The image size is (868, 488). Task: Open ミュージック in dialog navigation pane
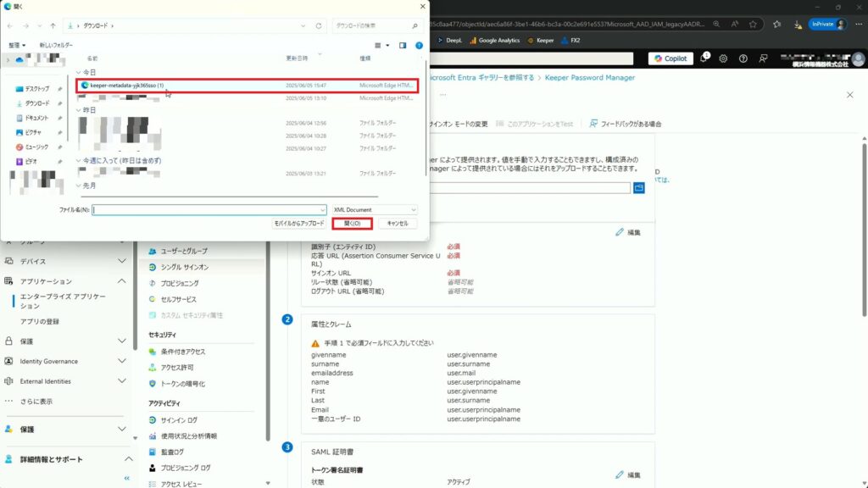pos(36,147)
